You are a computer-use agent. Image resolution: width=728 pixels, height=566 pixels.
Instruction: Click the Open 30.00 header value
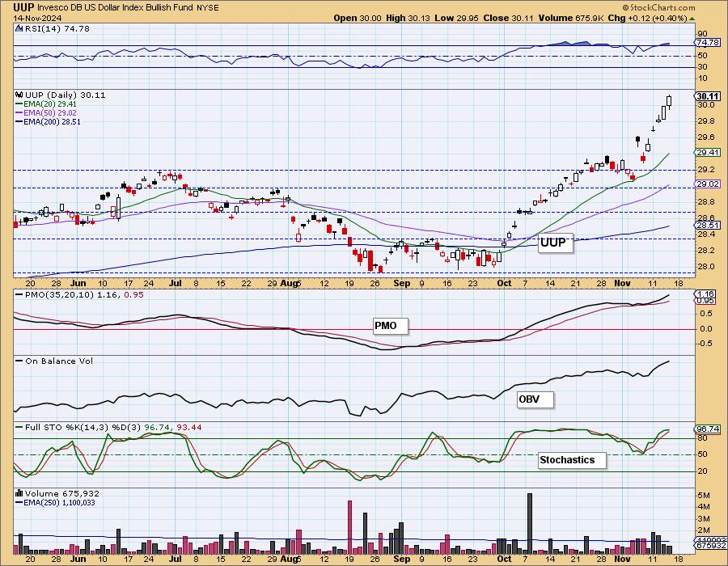[357, 18]
